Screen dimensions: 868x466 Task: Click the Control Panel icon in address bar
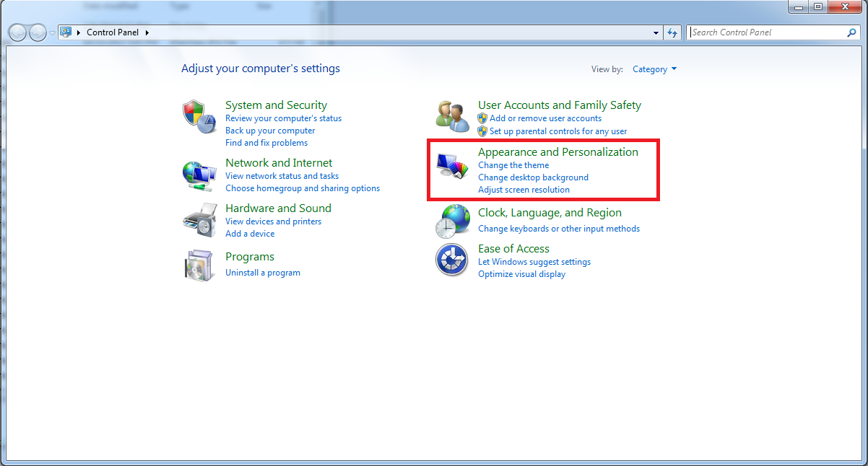click(66, 32)
